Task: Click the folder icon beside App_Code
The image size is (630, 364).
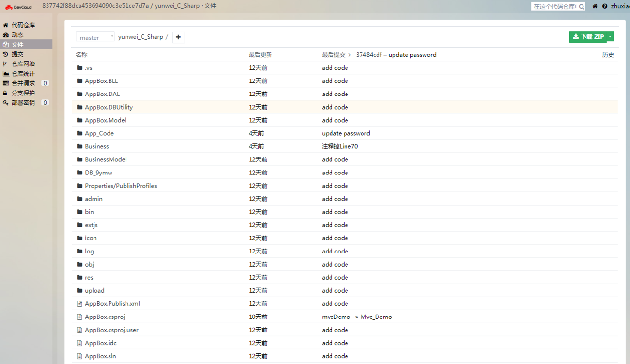Action: coord(79,133)
